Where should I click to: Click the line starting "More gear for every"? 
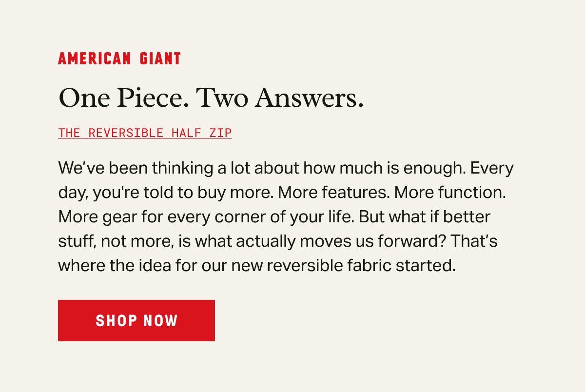274,217
